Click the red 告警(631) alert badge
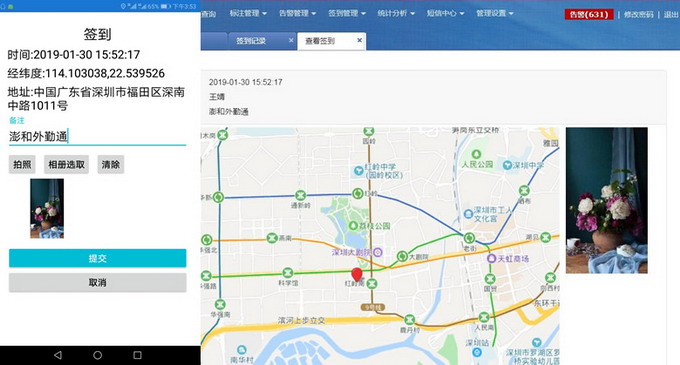The height and width of the screenshot is (365, 680). click(x=588, y=14)
